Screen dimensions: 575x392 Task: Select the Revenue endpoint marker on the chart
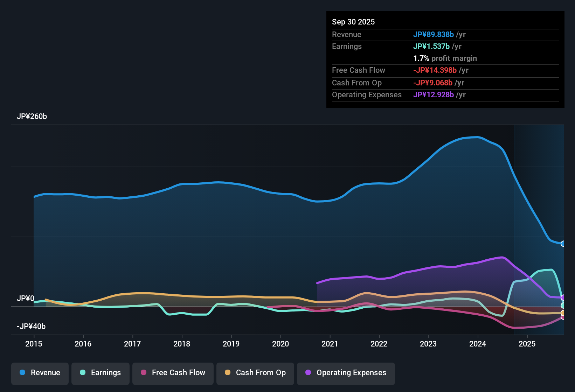[x=563, y=243]
